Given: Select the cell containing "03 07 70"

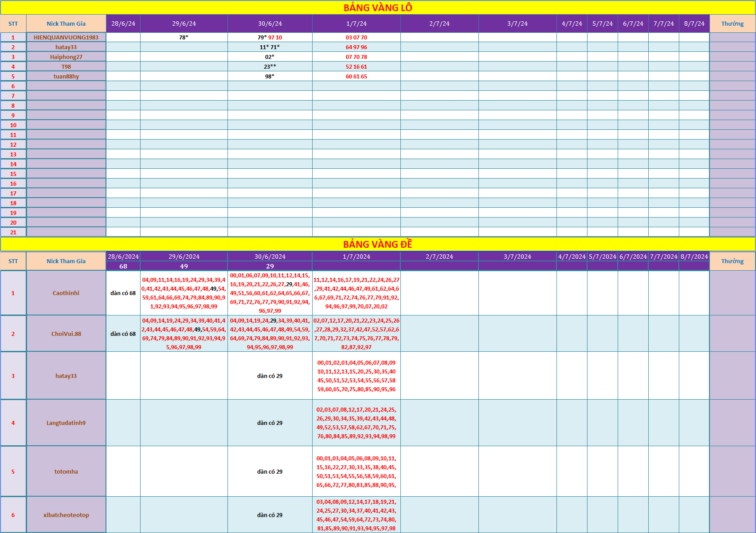Looking at the screenshot, I should click(356, 37).
